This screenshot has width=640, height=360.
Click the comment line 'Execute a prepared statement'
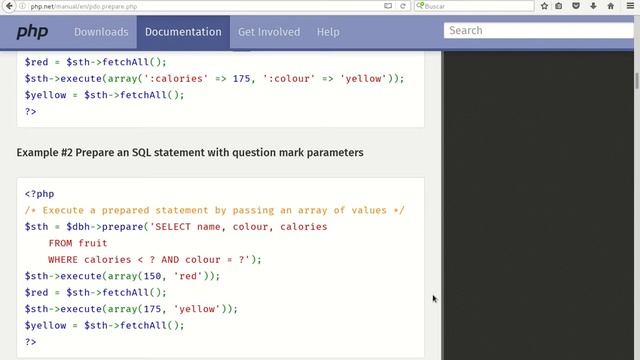(x=215, y=210)
